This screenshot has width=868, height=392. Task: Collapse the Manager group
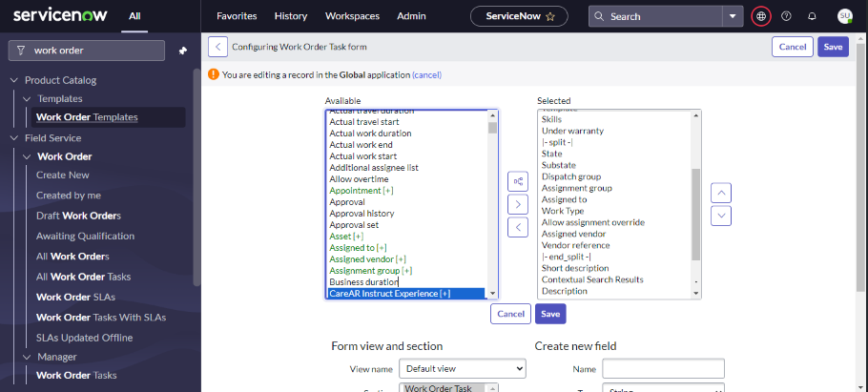pyautogui.click(x=27, y=357)
